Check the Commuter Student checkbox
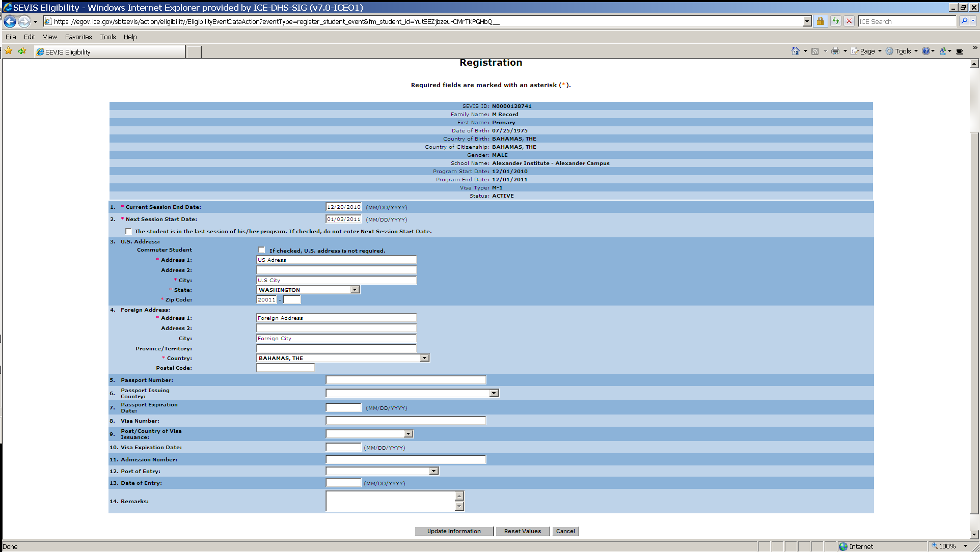Viewport: 980px width, 552px height. pyautogui.click(x=262, y=250)
